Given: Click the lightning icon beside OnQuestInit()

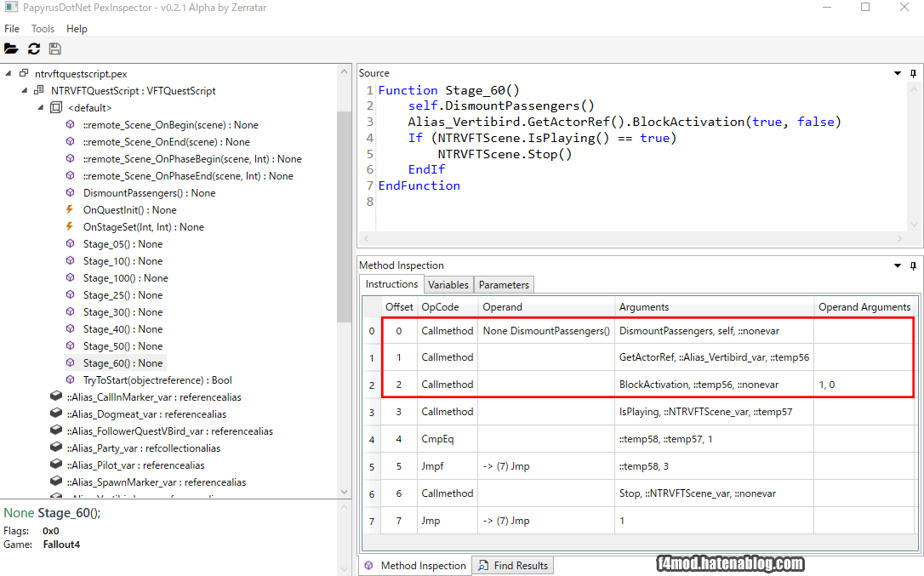Looking at the screenshot, I should (x=70, y=209).
